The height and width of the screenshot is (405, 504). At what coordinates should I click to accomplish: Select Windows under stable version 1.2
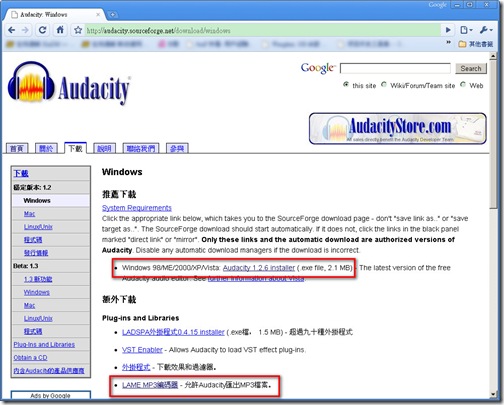(x=37, y=200)
